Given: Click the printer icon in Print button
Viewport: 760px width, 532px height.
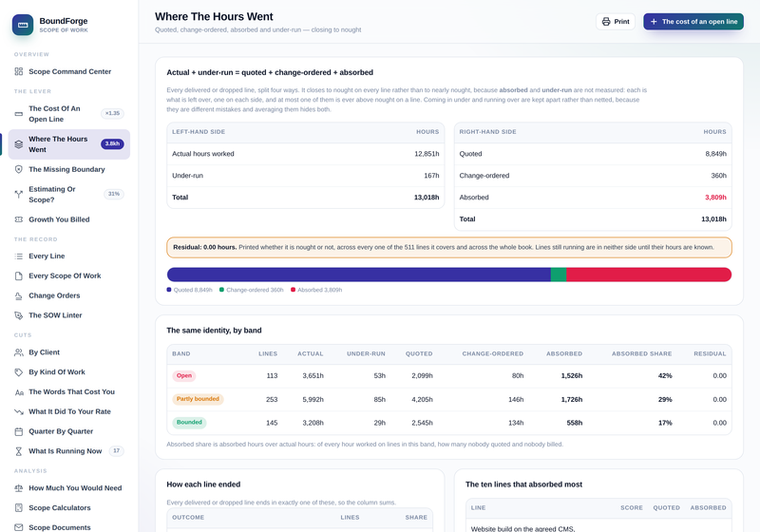Looking at the screenshot, I should pyautogui.click(x=606, y=21).
